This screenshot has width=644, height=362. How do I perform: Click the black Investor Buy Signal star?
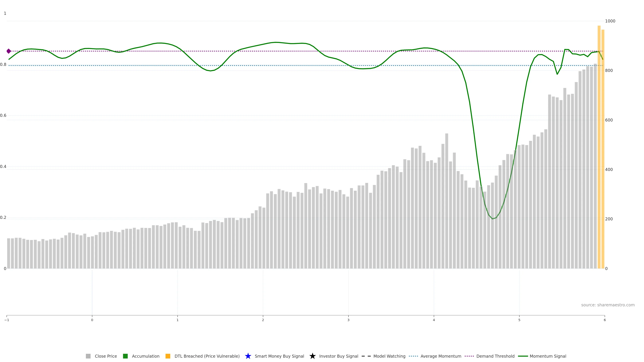(312, 356)
